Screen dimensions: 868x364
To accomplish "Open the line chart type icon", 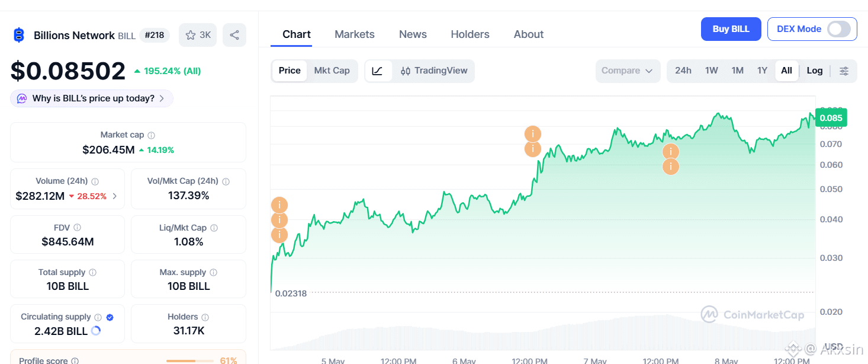I will click(378, 71).
